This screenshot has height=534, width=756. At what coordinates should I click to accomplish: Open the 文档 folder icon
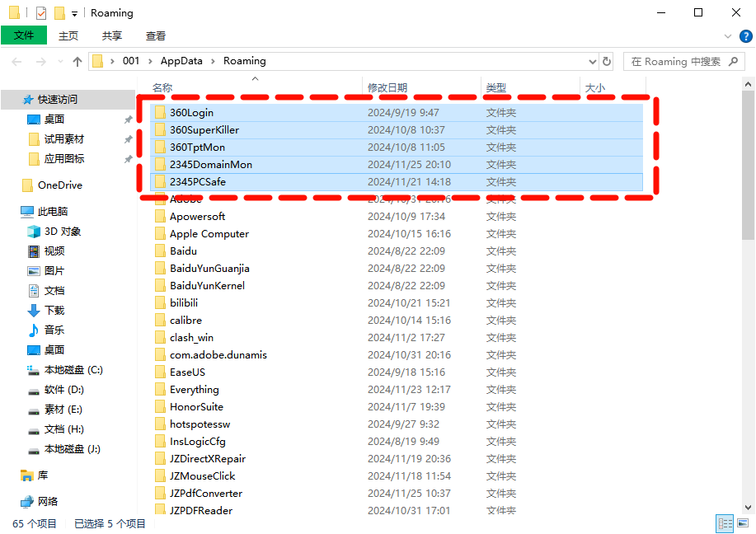[34, 291]
